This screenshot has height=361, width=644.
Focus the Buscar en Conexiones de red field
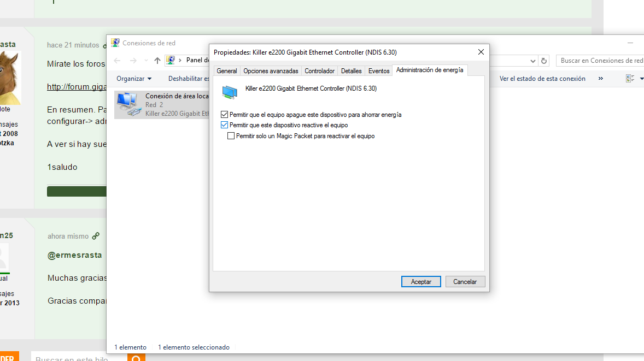[600, 61]
